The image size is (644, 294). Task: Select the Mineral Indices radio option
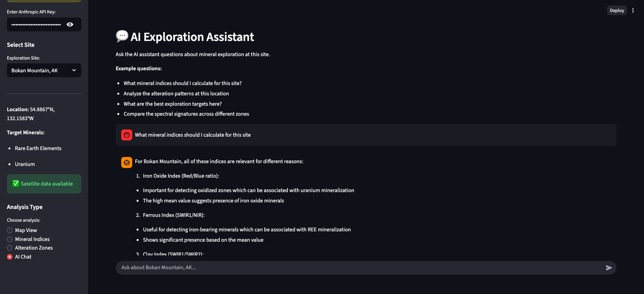[10, 239]
